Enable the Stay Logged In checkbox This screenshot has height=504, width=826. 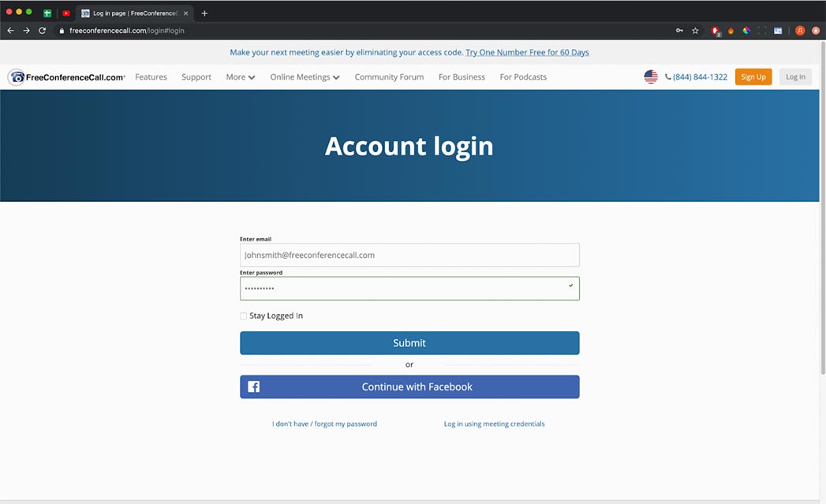244,315
